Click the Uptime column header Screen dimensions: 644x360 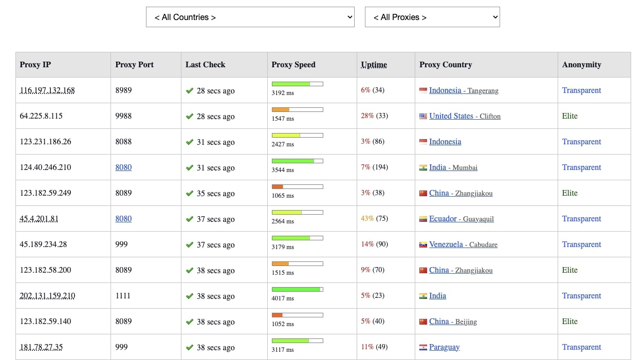tap(374, 65)
